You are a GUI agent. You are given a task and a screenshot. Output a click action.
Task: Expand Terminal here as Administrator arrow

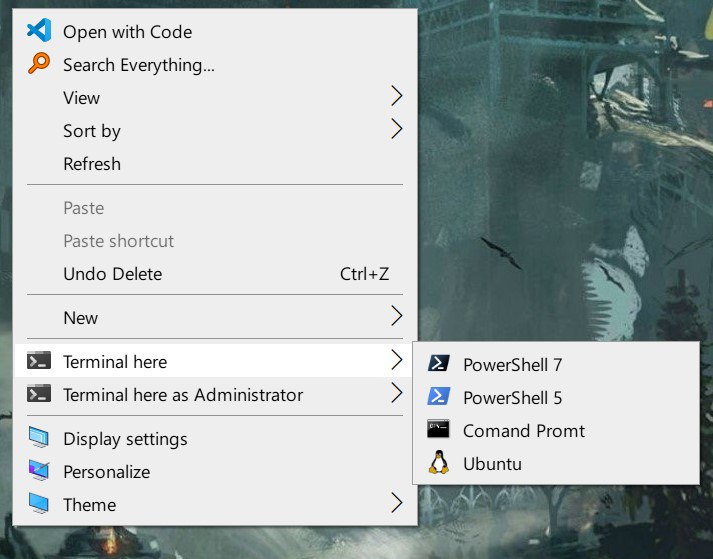coord(397,393)
